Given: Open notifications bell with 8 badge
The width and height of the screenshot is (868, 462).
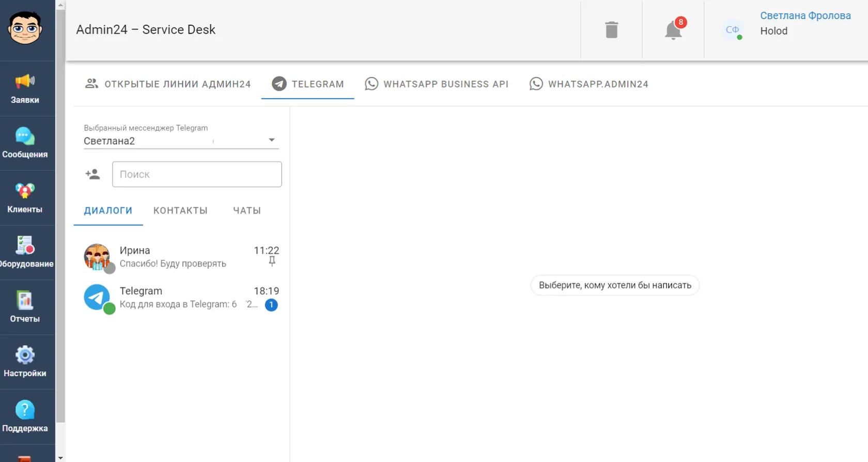Looking at the screenshot, I should click(673, 30).
